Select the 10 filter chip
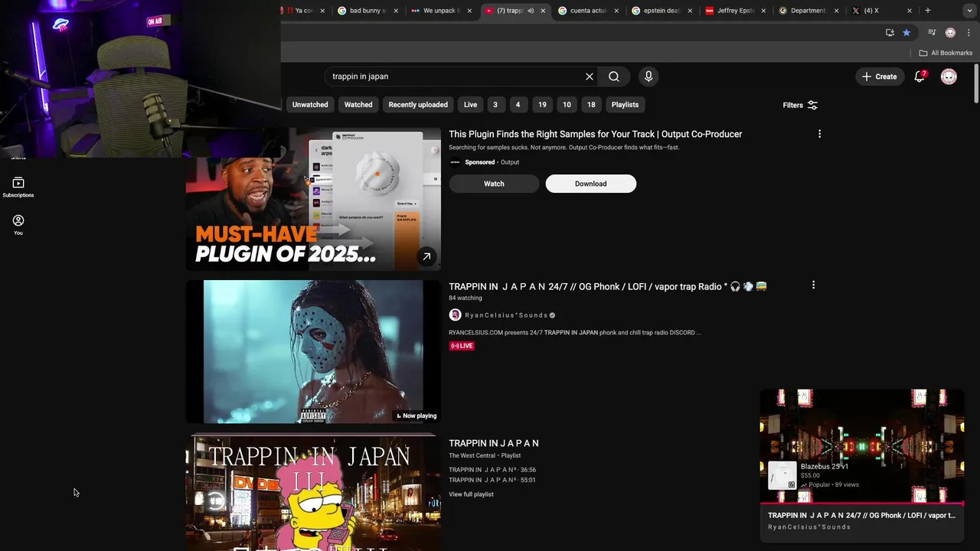980x551 pixels. point(567,105)
